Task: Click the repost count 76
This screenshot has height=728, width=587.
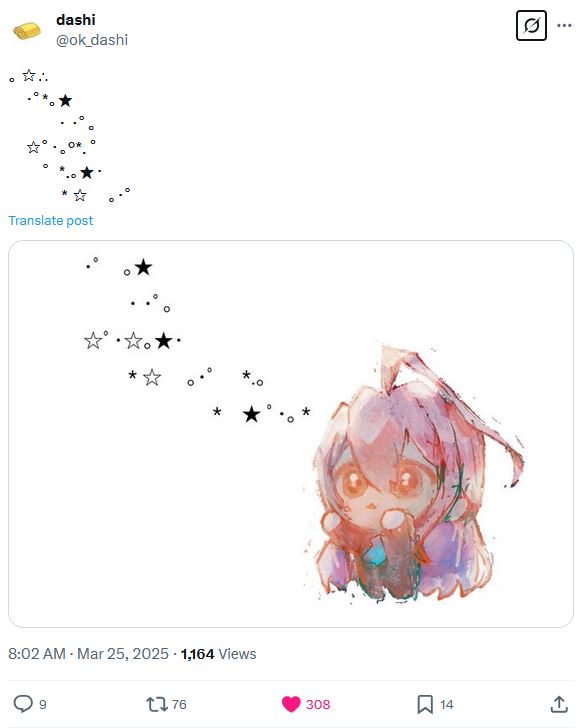Action: click(x=179, y=705)
